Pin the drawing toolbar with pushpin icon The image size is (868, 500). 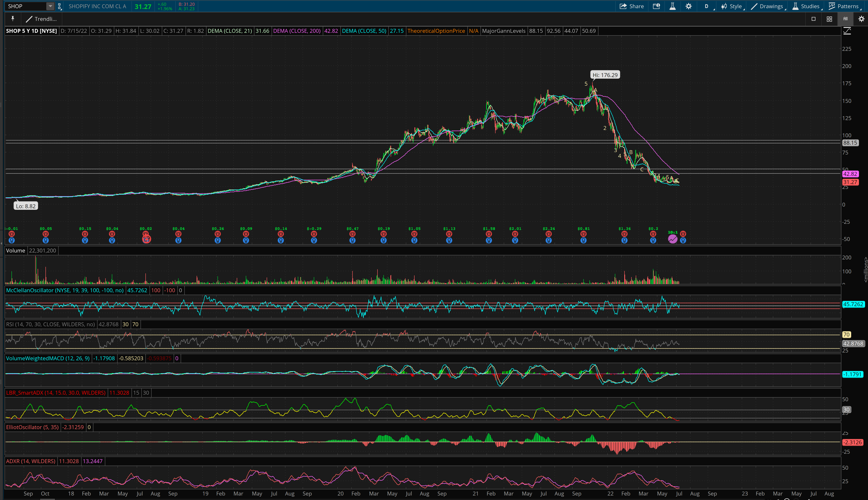[13, 18]
